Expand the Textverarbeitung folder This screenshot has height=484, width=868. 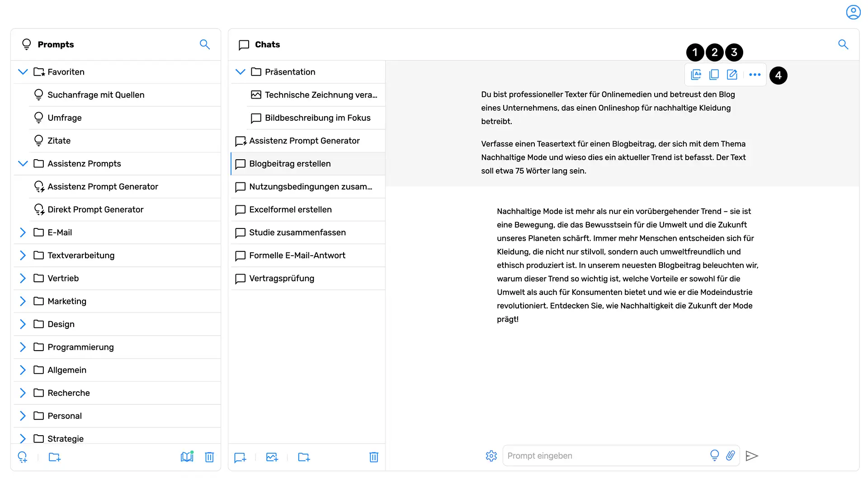tap(23, 255)
